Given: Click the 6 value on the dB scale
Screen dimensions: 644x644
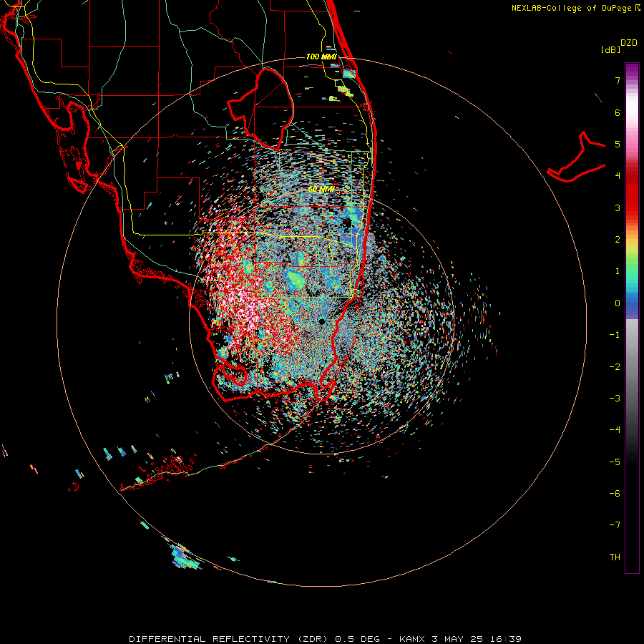Looking at the screenshot, I should (x=618, y=112).
